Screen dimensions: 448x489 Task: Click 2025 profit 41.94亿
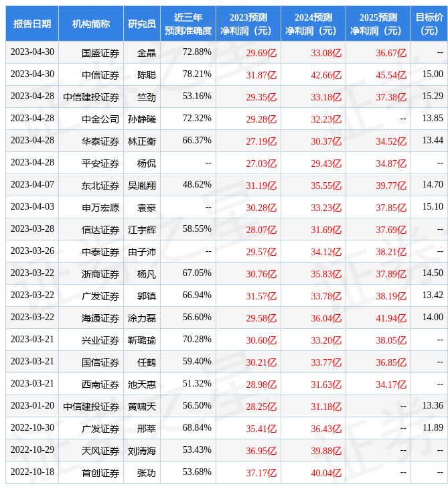pos(391,319)
